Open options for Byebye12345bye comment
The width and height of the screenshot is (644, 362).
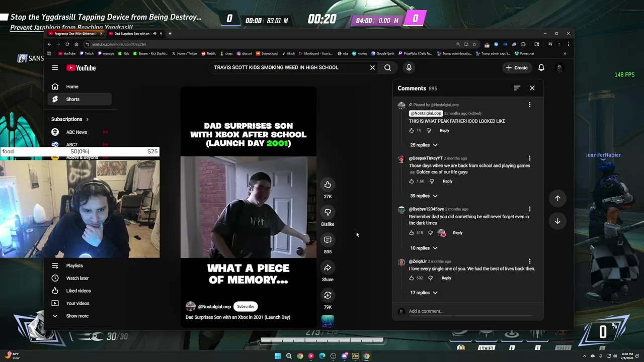click(x=529, y=209)
